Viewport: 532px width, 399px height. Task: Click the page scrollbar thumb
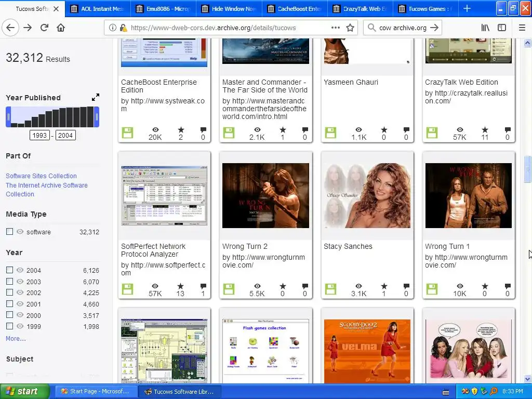coord(527,169)
